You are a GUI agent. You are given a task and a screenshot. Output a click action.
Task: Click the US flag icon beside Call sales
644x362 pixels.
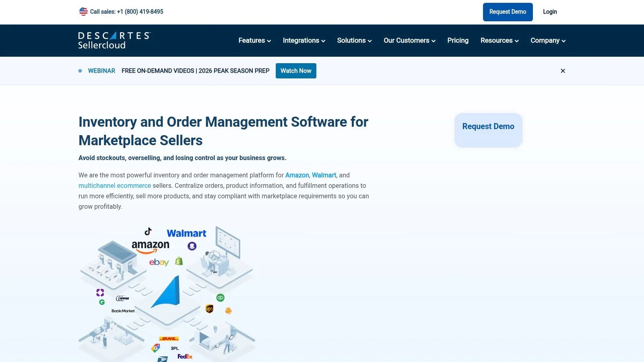[83, 12]
